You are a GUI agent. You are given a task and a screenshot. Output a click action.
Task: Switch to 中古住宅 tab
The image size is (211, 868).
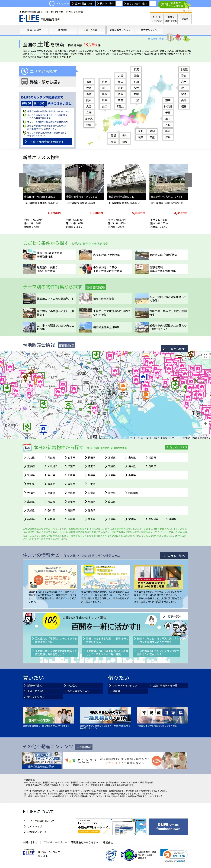[x=62, y=30]
